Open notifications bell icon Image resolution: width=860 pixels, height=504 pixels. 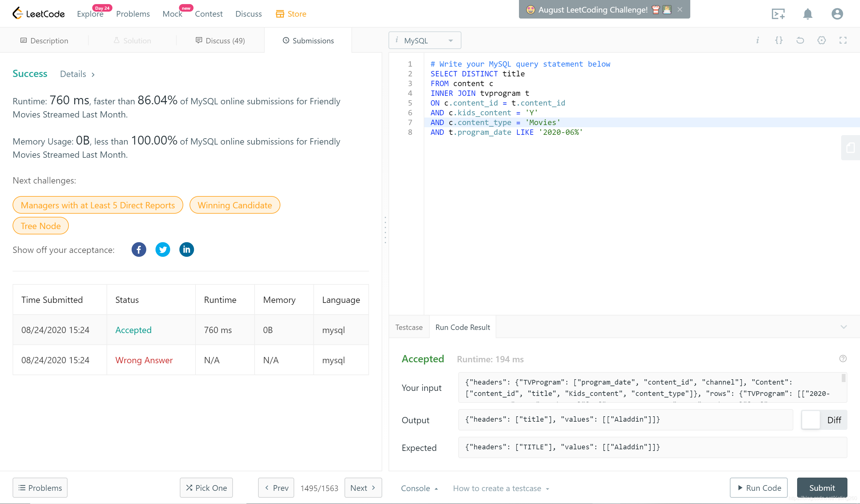(808, 14)
